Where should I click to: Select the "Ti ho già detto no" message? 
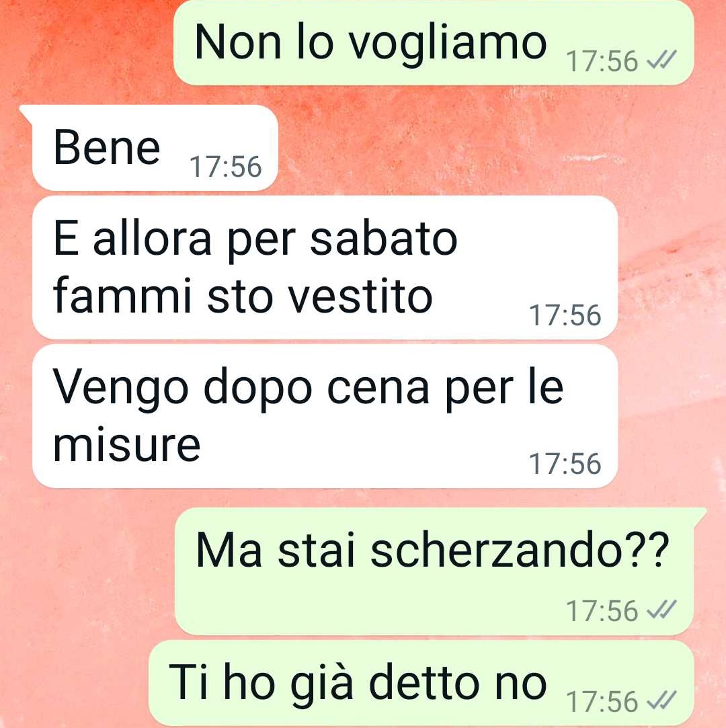click(421, 683)
